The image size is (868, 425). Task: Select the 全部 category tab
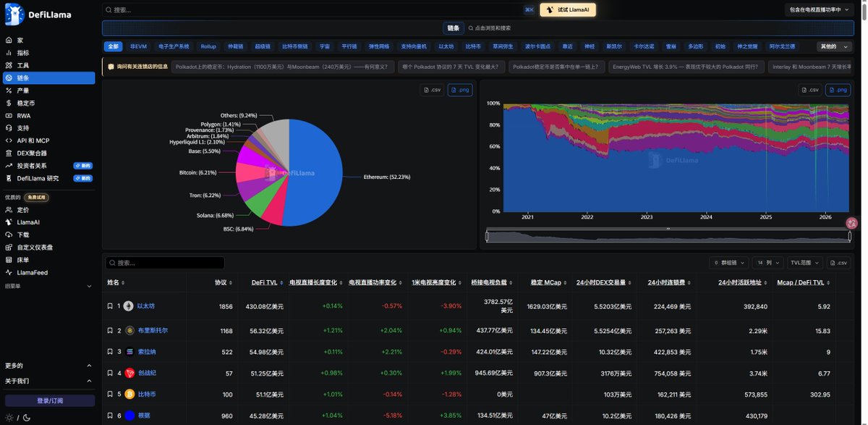click(114, 46)
